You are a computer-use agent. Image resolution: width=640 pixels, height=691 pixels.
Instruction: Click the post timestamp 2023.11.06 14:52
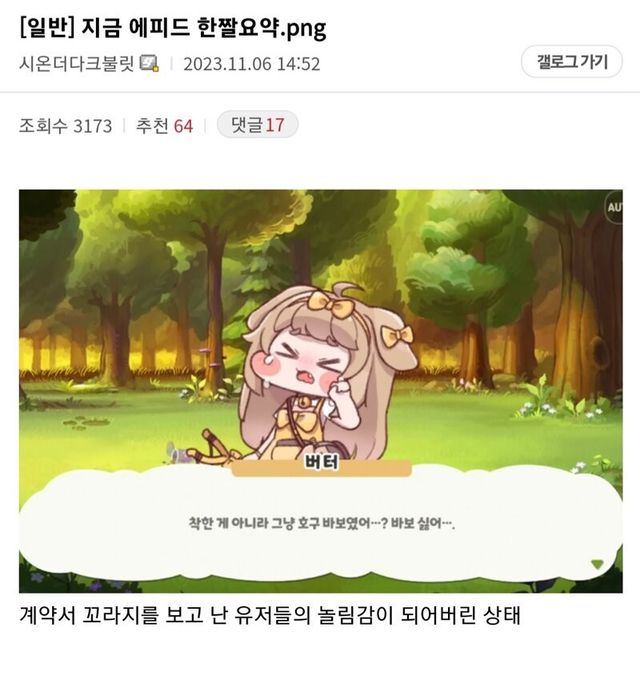tap(252, 64)
